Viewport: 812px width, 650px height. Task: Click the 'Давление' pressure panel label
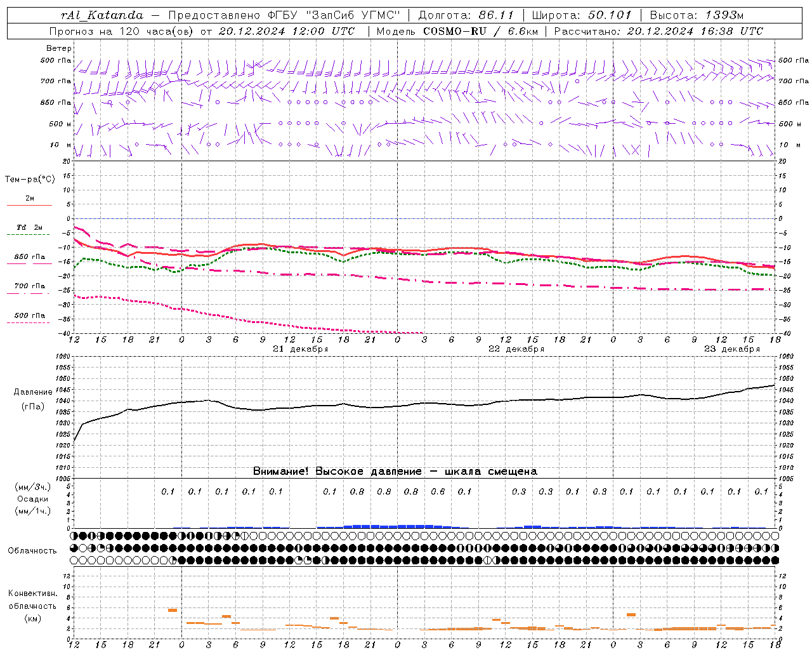click(x=33, y=392)
